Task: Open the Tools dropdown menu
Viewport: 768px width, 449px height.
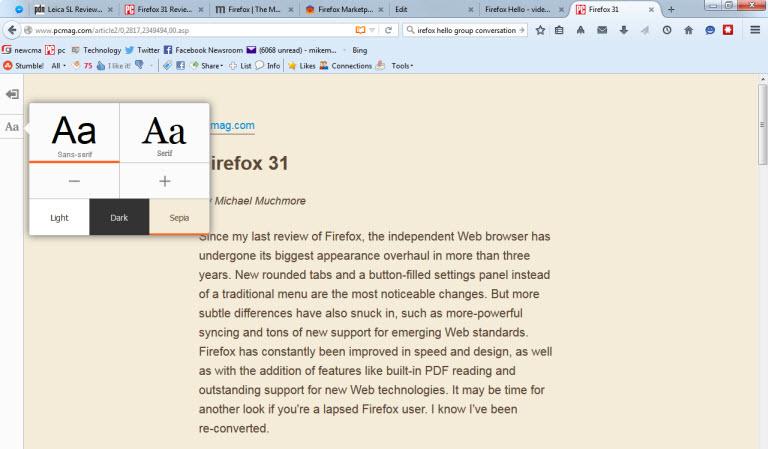Action: coord(402,66)
